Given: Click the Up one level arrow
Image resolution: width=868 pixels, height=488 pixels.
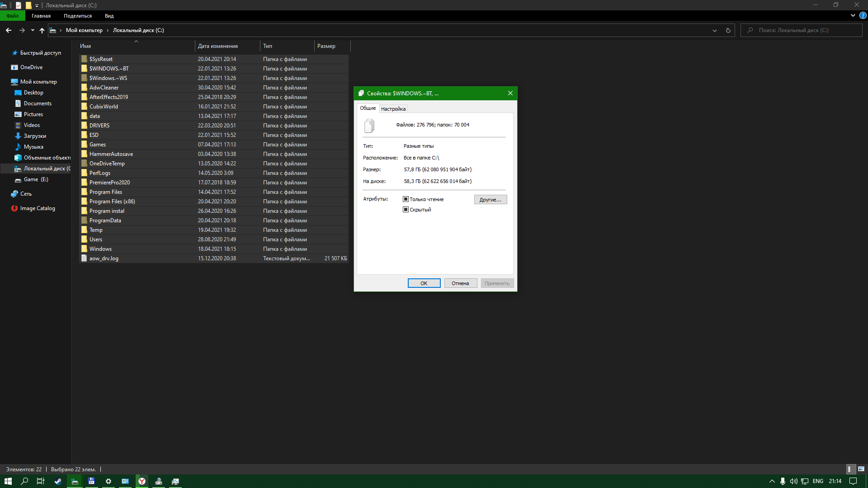Looking at the screenshot, I should coord(42,30).
